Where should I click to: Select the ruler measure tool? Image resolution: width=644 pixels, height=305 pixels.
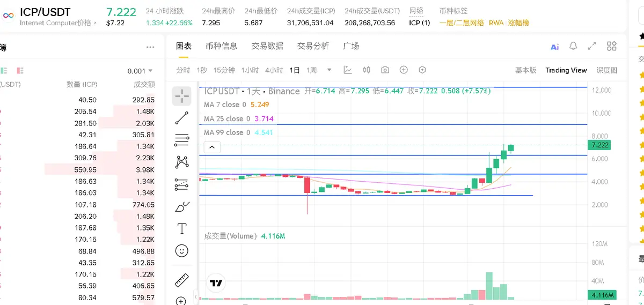[x=182, y=280]
